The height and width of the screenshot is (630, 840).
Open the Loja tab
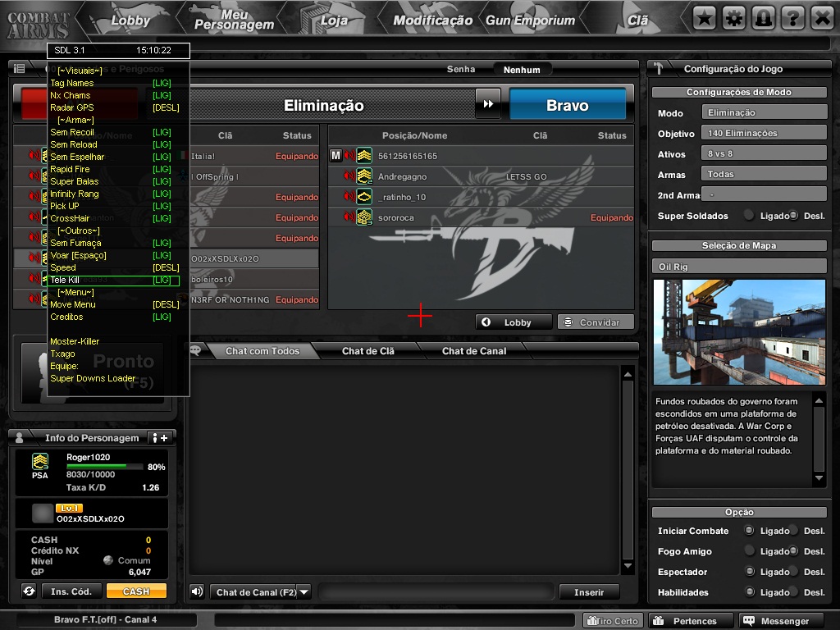click(334, 21)
